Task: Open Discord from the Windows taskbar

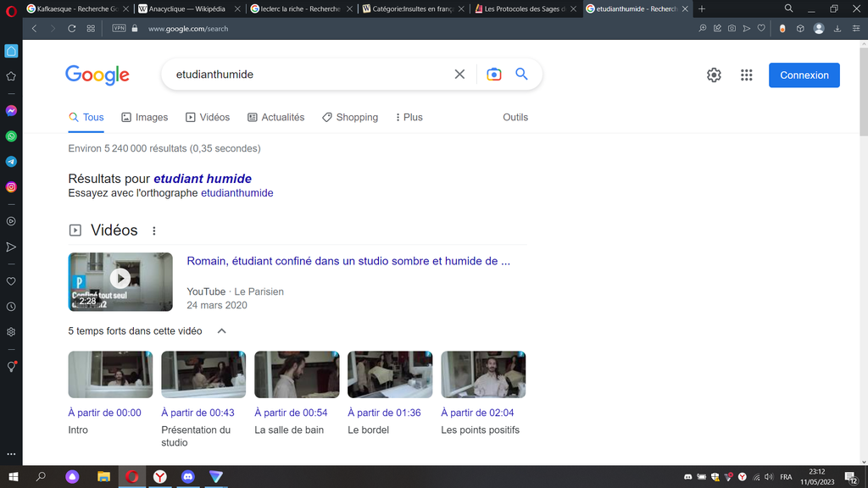Action: click(188, 477)
